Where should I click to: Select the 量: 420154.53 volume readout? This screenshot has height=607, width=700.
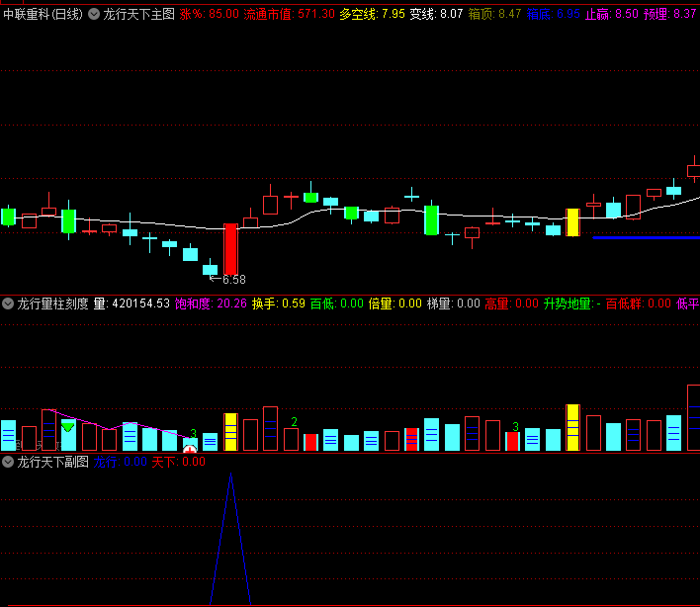[131, 303]
